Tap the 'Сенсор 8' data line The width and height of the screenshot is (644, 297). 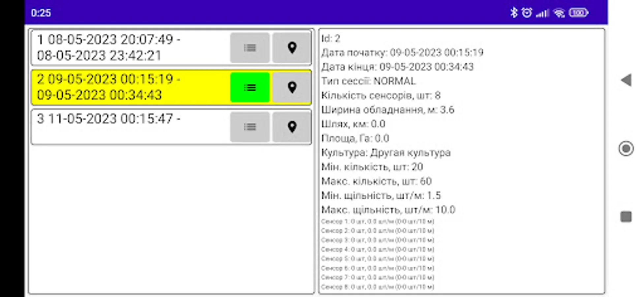(378, 287)
